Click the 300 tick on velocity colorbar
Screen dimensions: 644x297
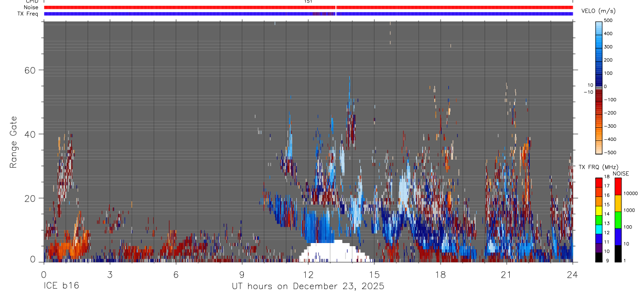coord(609,47)
